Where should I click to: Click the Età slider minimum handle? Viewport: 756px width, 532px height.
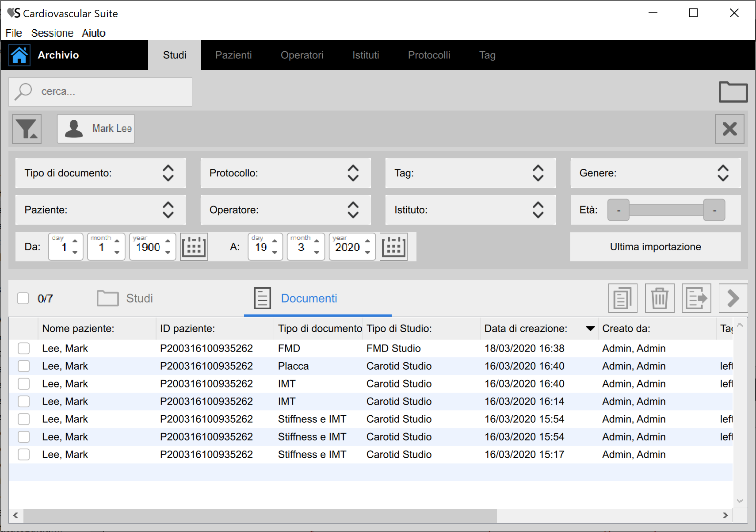click(619, 210)
